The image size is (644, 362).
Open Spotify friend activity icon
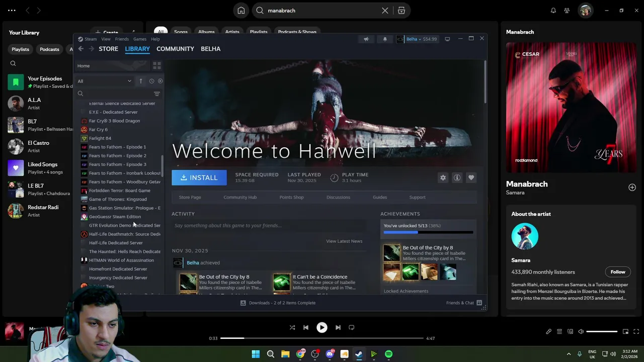tap(567, 11)
